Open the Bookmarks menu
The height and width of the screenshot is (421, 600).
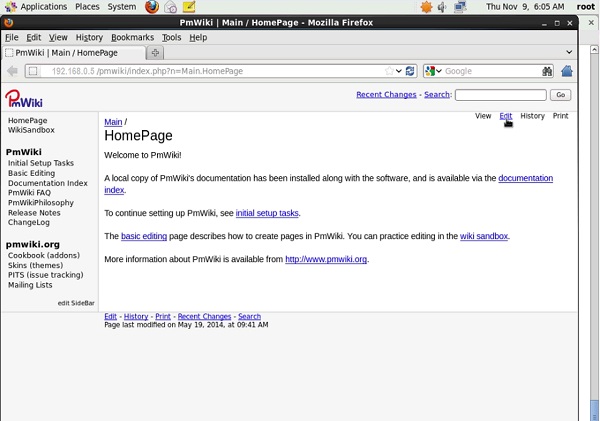point(132,38)
